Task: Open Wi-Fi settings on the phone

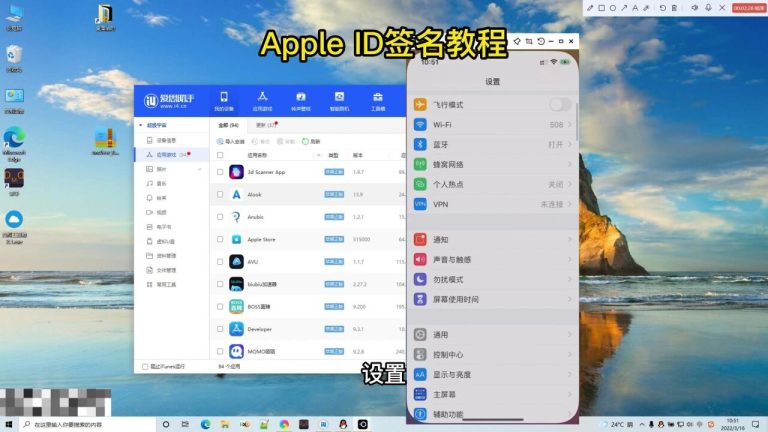Action: 493,125
